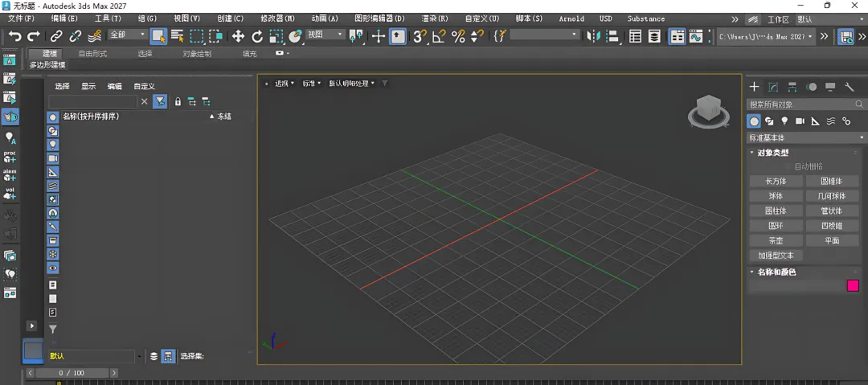
Task: Open the Utilities wrench tab
Action: click(x=849, y=87)
